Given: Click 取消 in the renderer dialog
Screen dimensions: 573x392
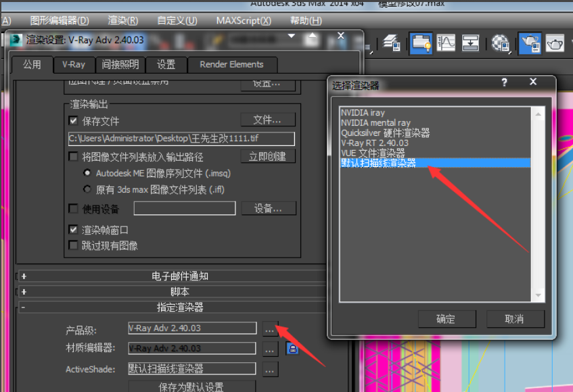Looking at the screenshot, I should 515,319.
